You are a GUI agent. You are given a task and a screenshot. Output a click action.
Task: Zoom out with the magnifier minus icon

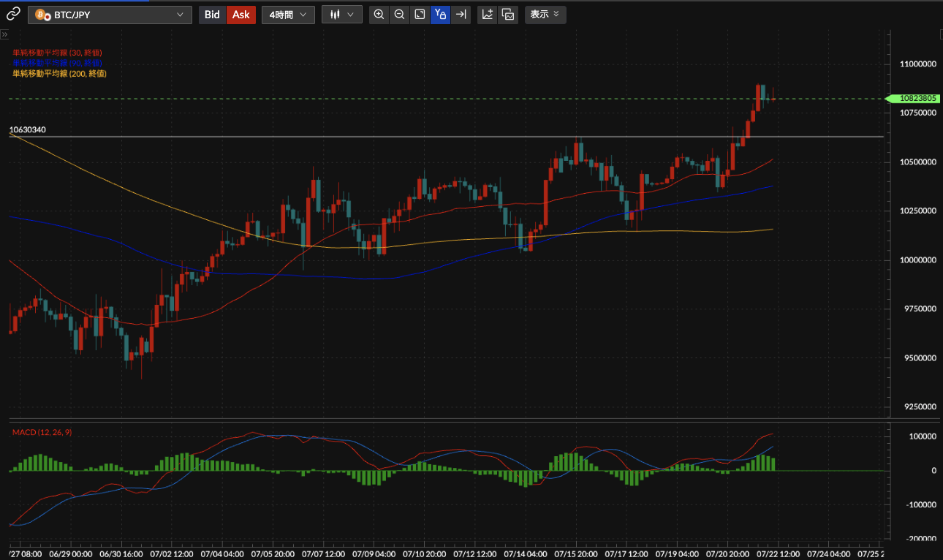coord(399,15)
